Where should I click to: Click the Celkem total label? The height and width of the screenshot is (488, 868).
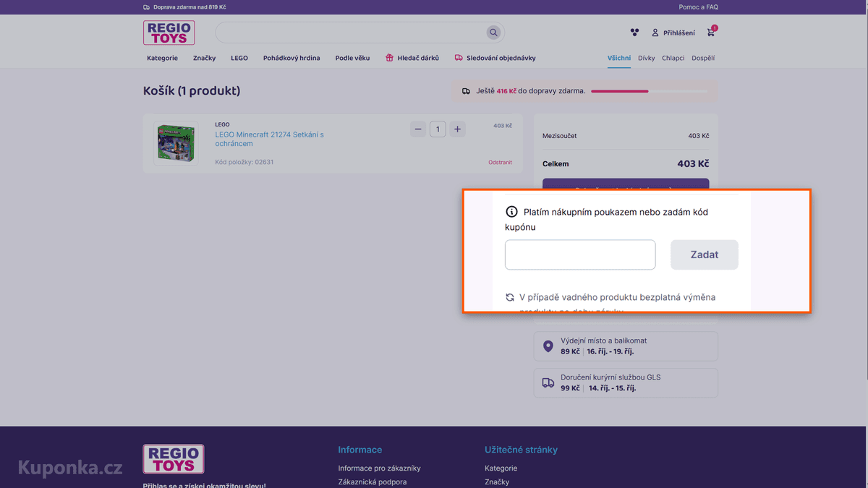click(556, 164)
